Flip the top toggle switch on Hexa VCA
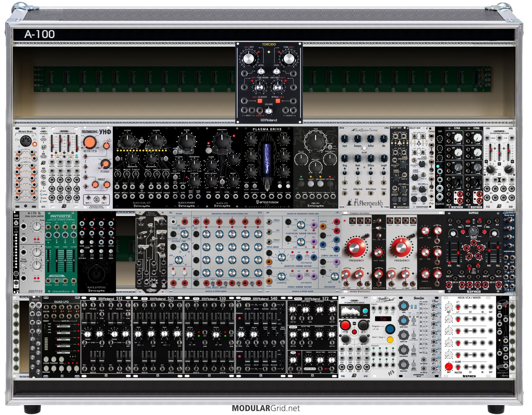 coord(458,308)
